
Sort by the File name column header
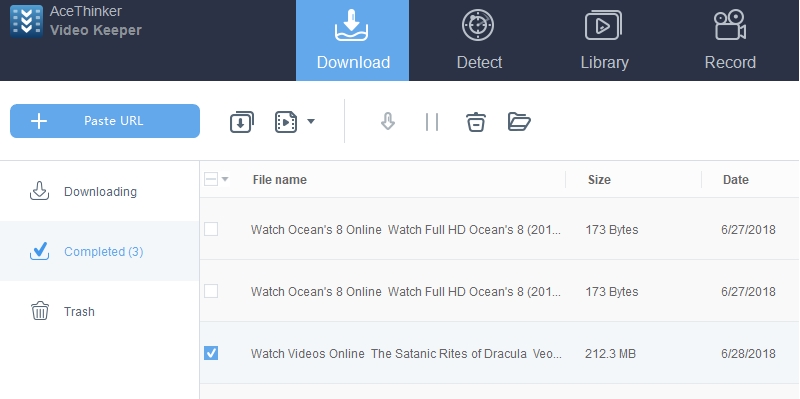[280, 180]
